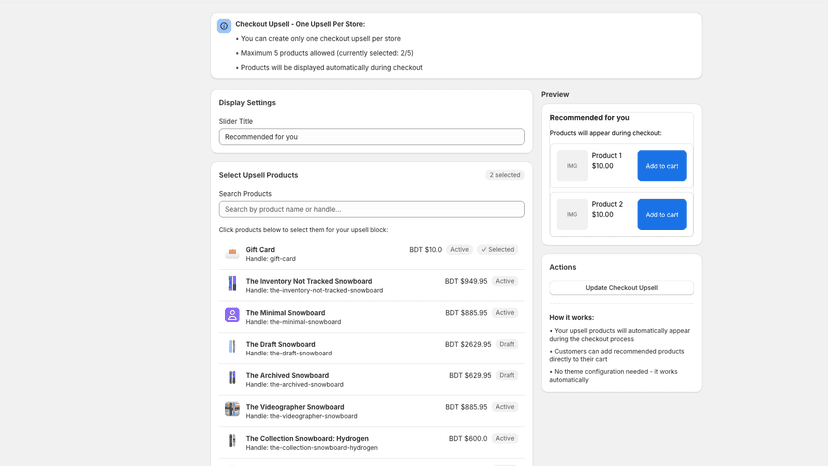
Task: Click the BDT $600.0 price
Action: click(x=468, y=439)
